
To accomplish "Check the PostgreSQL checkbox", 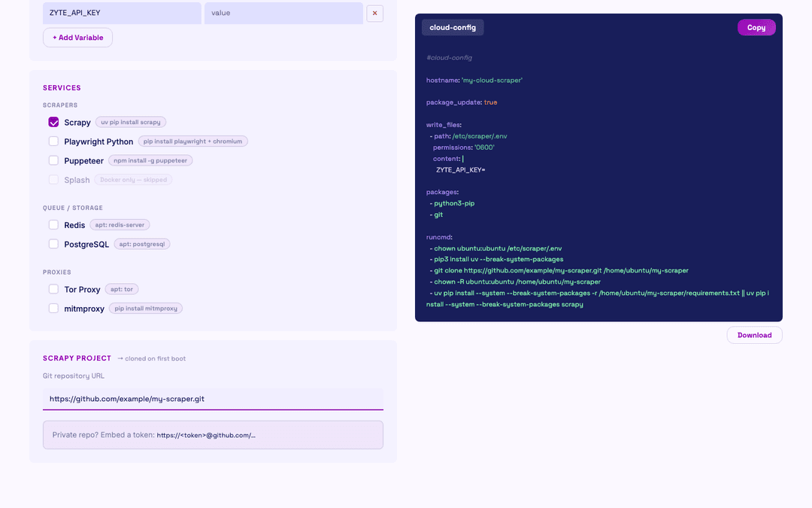I will pyautogui.click(x=53, y=244).
